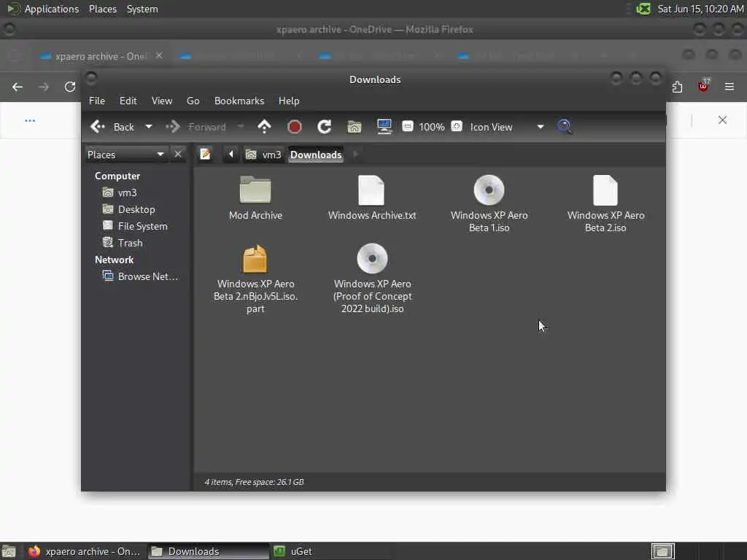
Task: Select the Downloads path bar button
Action: point(316,155)
